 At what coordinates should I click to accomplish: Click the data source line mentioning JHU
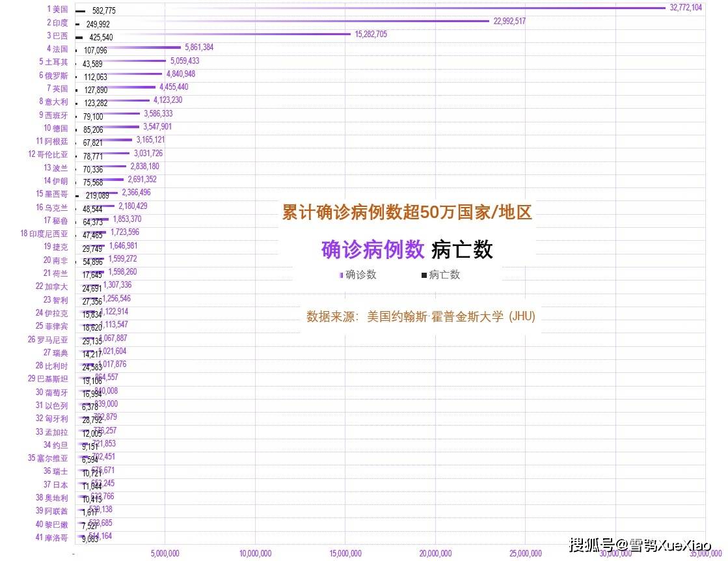421,317
